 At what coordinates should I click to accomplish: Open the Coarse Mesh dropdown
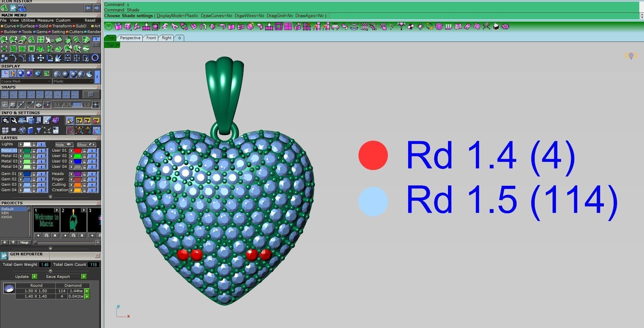tap(26, 81)
